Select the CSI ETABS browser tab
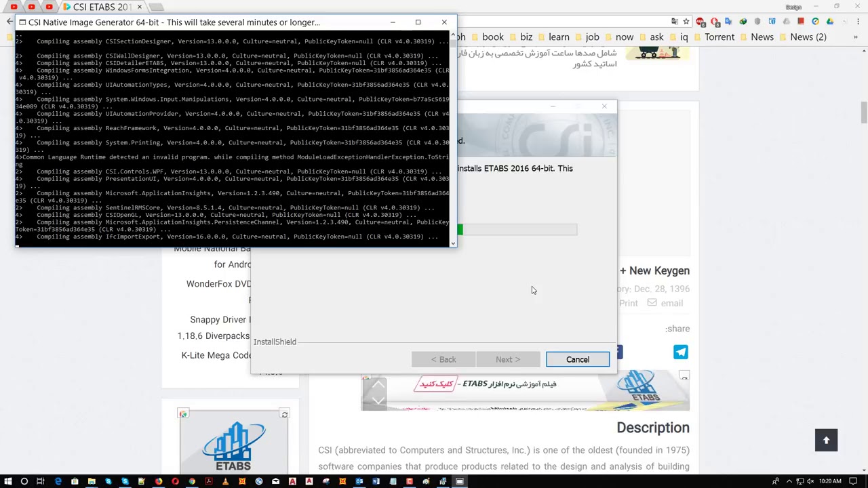868x488 pixels. click(x=102, y=7)
